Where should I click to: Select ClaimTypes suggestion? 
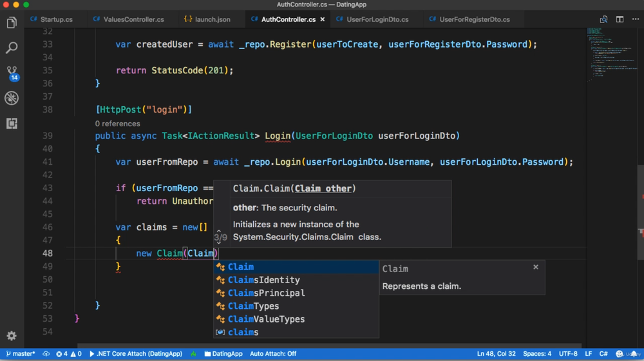[x=296, y=306]
